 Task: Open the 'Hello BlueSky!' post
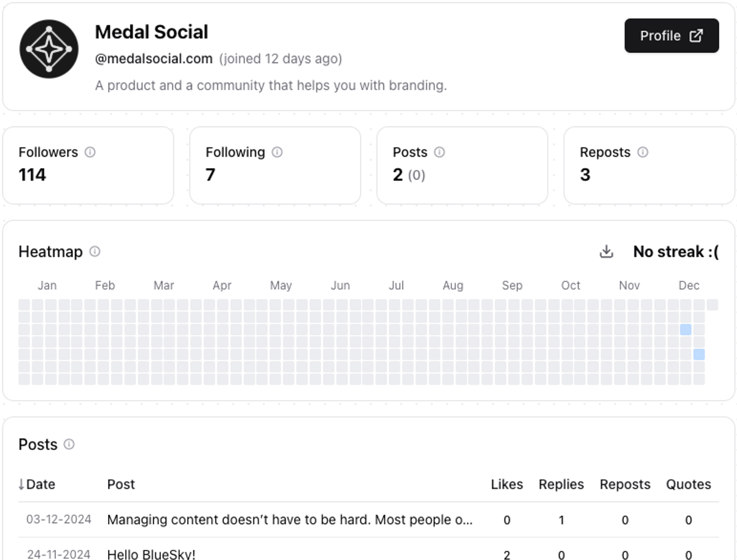(151, 554)
